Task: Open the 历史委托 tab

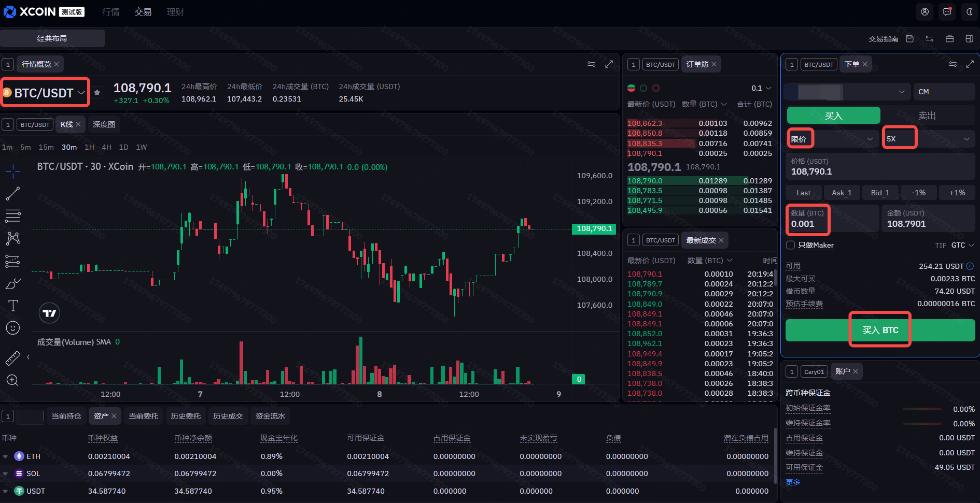Action: pos(186,416)
